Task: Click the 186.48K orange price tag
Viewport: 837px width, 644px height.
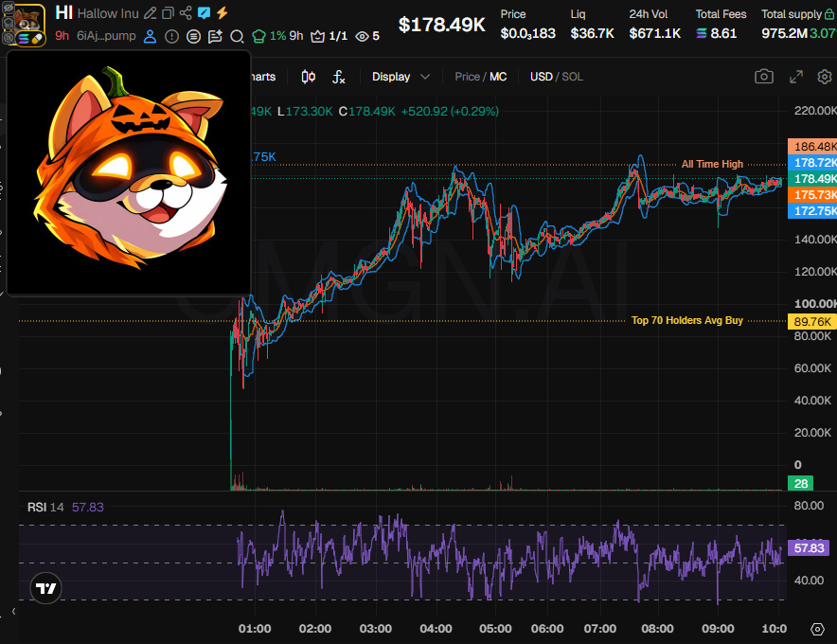Action: (x=812, y=146)
